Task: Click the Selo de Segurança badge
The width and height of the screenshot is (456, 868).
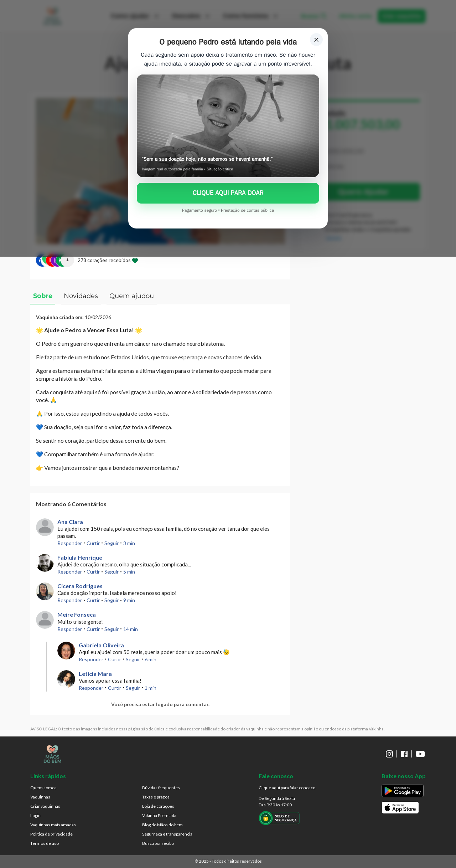Action: click(x=279, y=818)
